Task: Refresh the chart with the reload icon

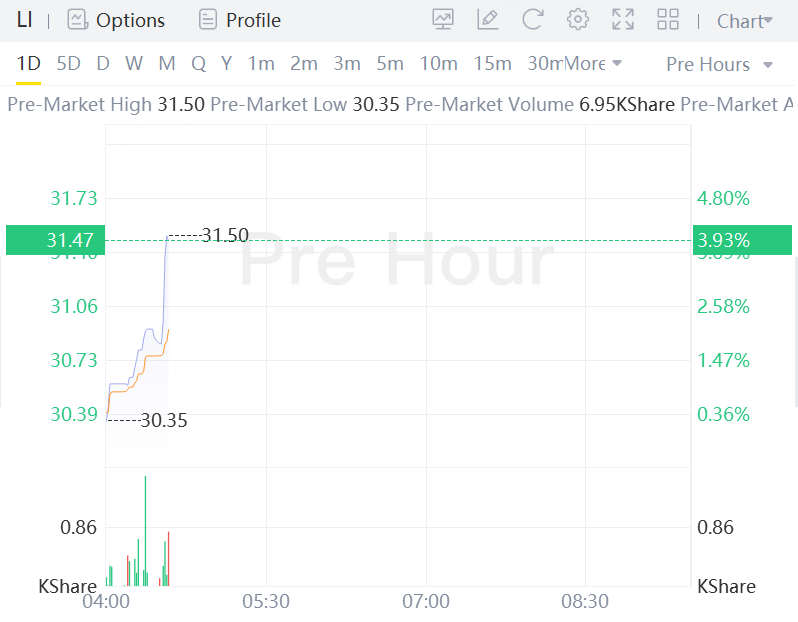Action: click(x=533, y=20)
